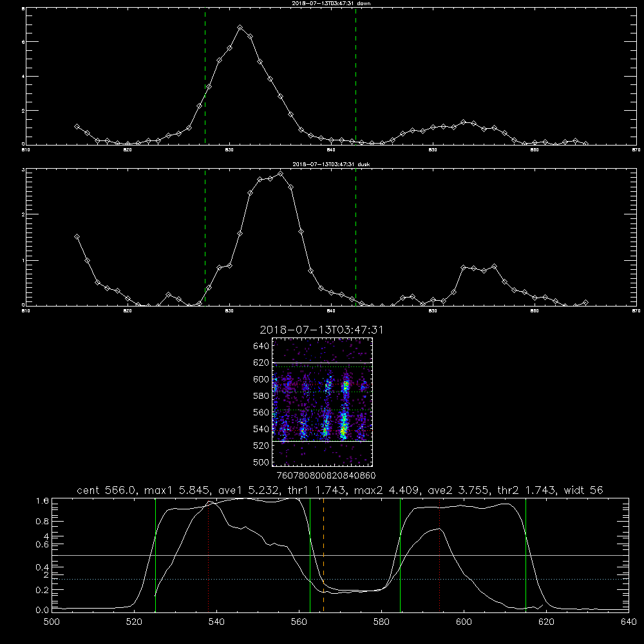Click the heatmap y-axis label '540'

(261, 429)
